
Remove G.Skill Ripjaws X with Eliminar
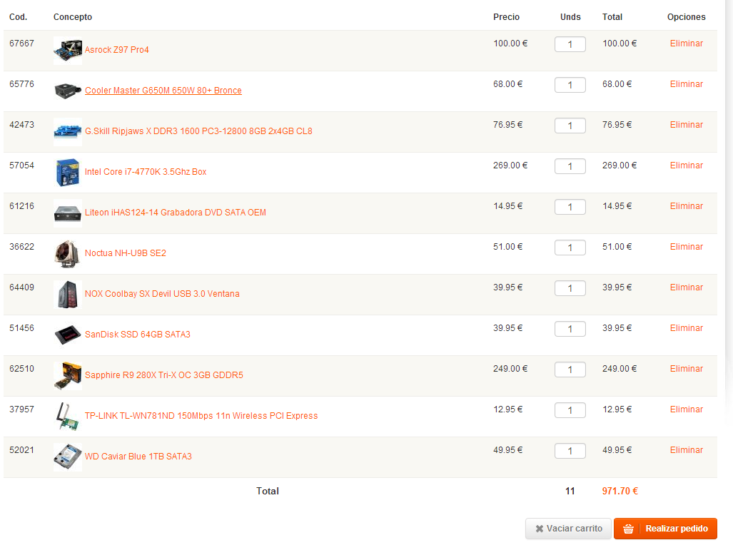click(687, 125)
